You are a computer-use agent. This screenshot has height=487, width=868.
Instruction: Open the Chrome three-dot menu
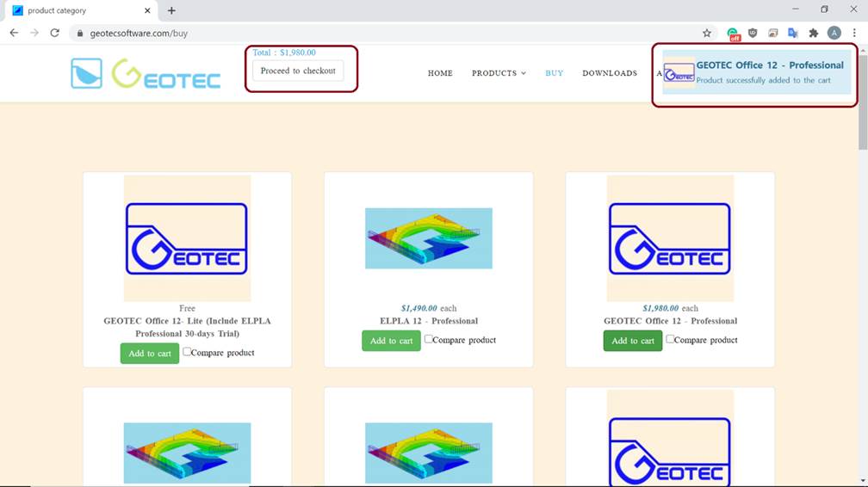click(854, 34)
